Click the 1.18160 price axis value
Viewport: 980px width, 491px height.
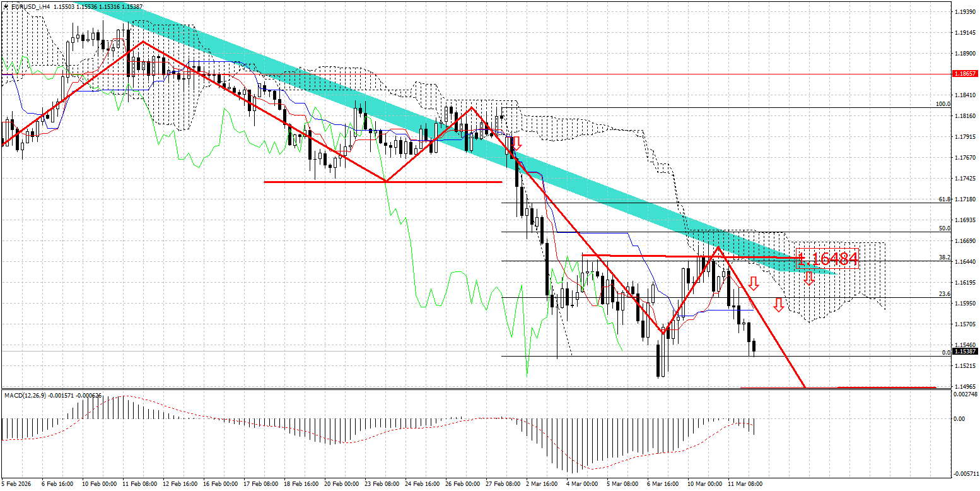click(965, 116)
